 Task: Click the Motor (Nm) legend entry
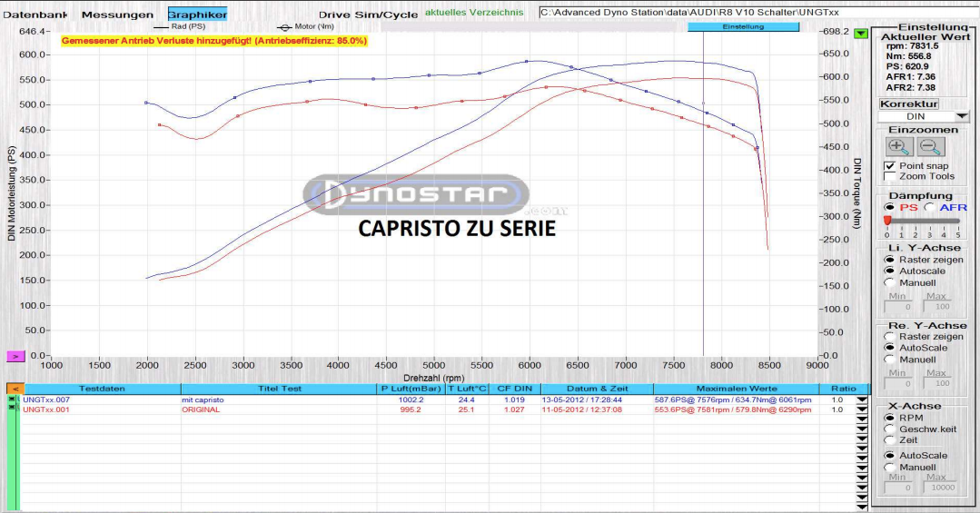tap(306, 27)
